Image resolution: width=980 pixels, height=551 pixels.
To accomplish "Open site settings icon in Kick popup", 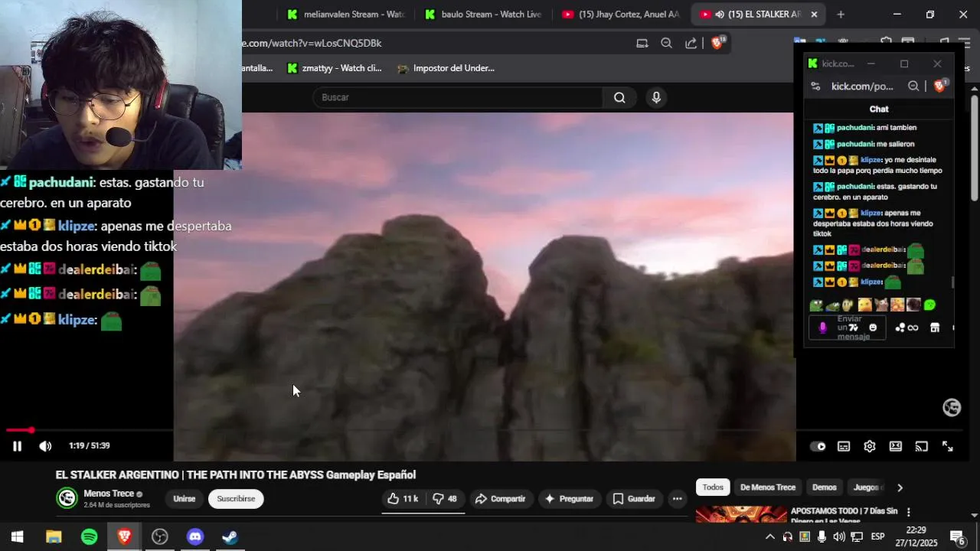I will [815, 86].
